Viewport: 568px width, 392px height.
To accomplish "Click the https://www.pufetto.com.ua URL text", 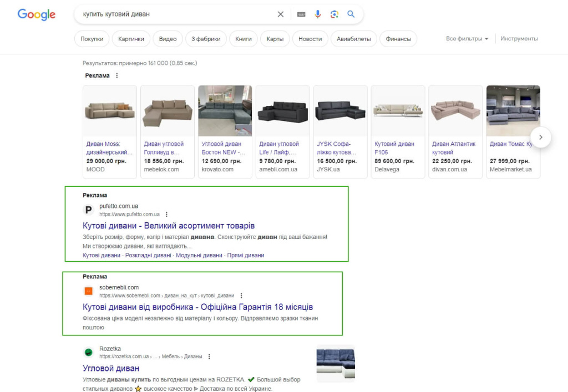I will pyautogui.click(x=129, y=214).
